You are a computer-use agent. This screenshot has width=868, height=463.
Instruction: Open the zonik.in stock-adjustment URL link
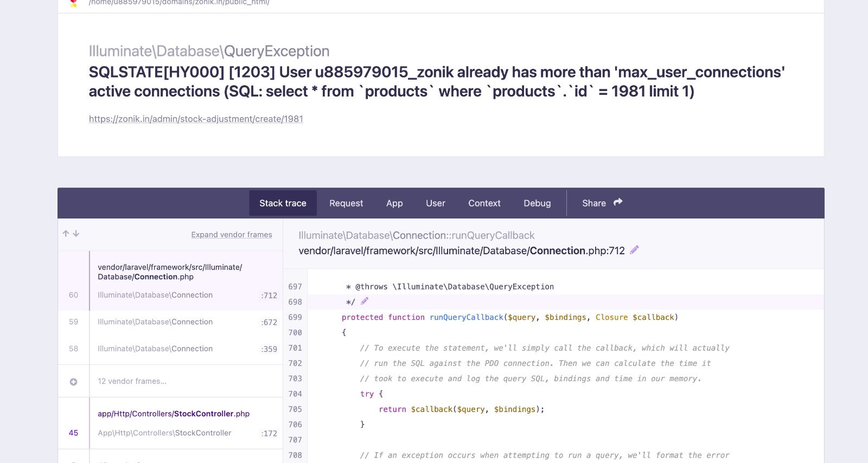(196, 119)
